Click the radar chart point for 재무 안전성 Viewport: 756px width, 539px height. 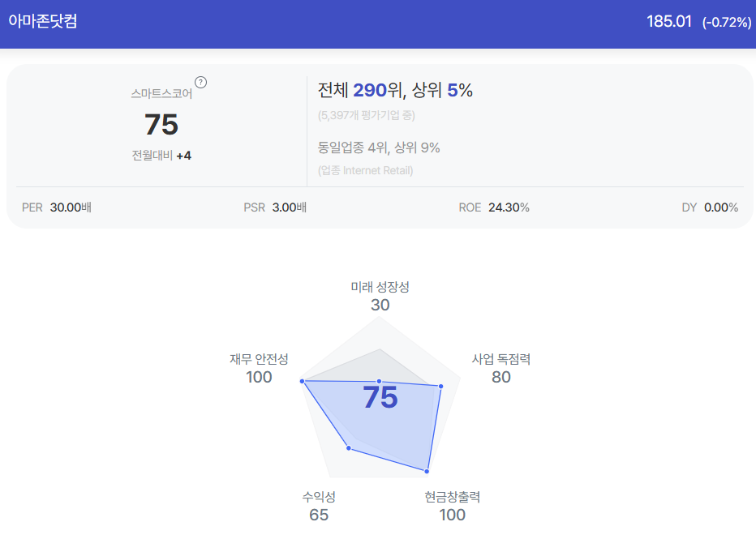(x=303, y=382)
